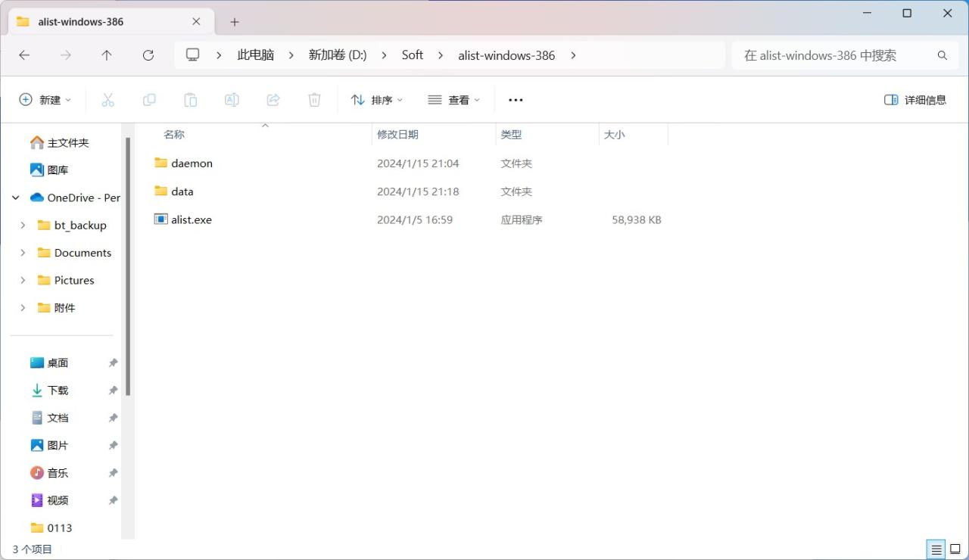Click the Paste clipboard icon
Screen dimensions: 969x560
tap(191, 100)
